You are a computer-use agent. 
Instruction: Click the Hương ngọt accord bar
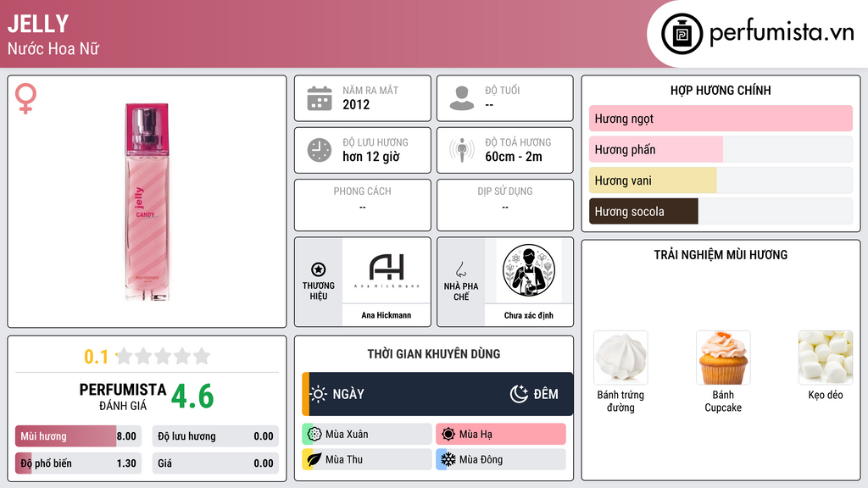point(721,119)
